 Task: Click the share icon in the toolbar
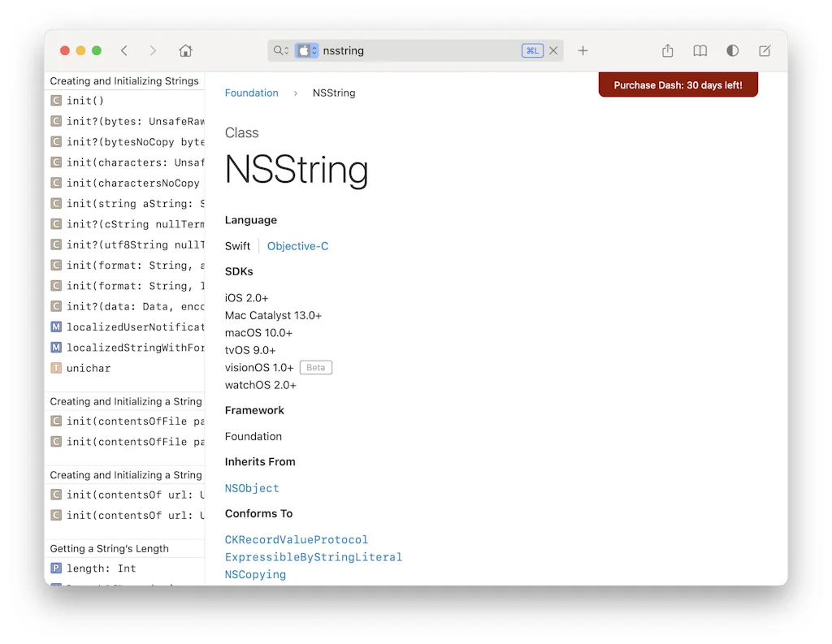667,50
